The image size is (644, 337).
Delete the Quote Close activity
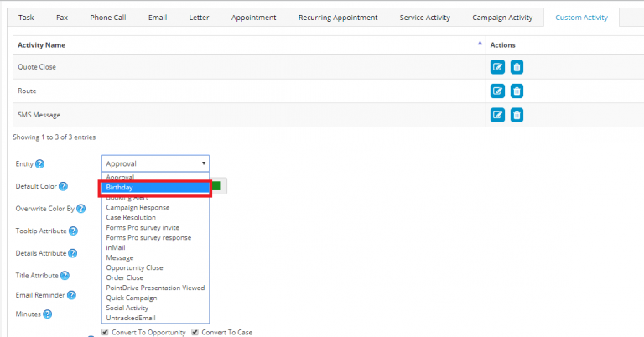[517, 67]
